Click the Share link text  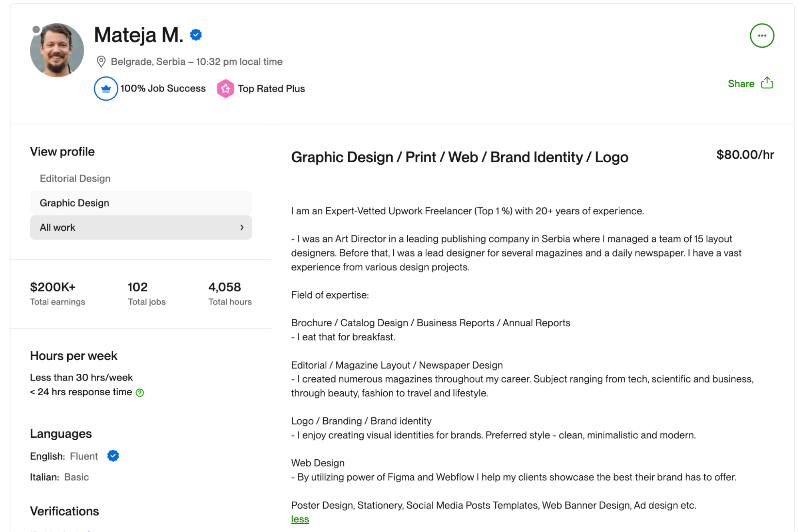(x=741, y=84)
